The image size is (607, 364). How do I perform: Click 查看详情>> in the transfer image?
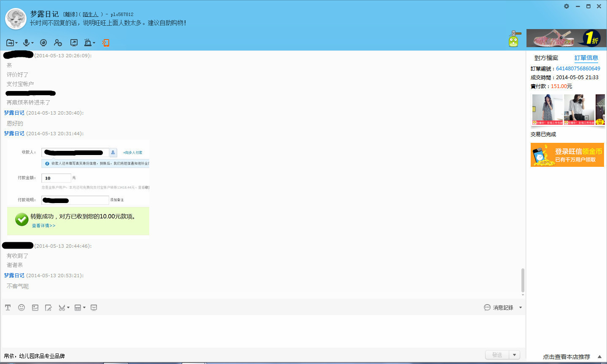[x=44, y=226]
